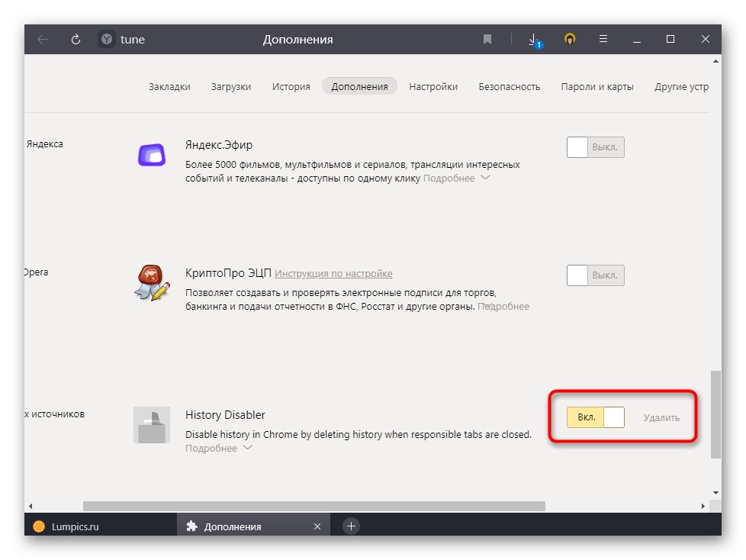This screenshot has width=746, height=560.
Task: Maximize the browser window
Action: click(x=670, y=39)
